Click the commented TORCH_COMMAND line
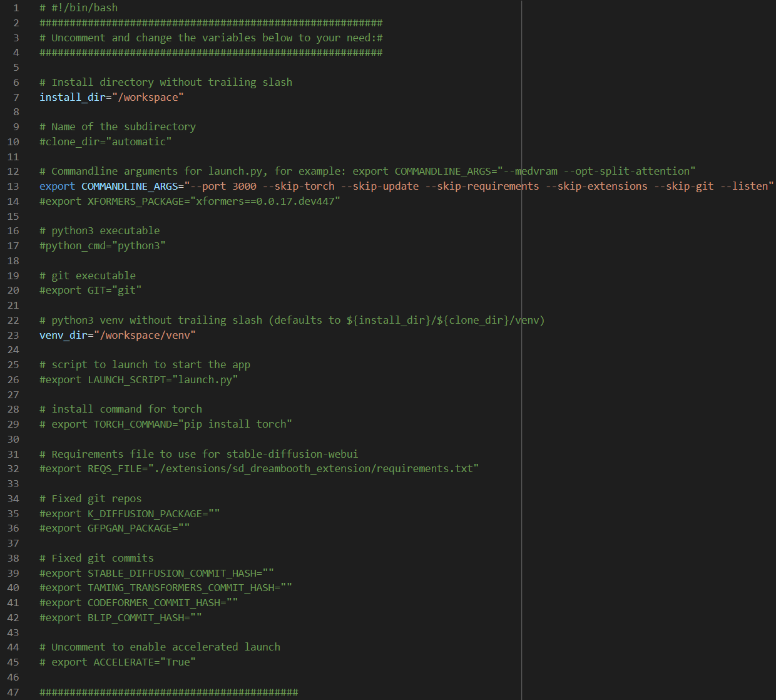The width and height of the screenshot is (776, 700). pos(166,424)
